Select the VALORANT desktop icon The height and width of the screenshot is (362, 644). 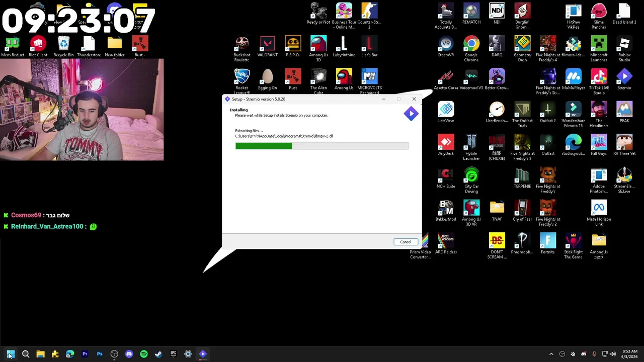click(x=267, y=47)
